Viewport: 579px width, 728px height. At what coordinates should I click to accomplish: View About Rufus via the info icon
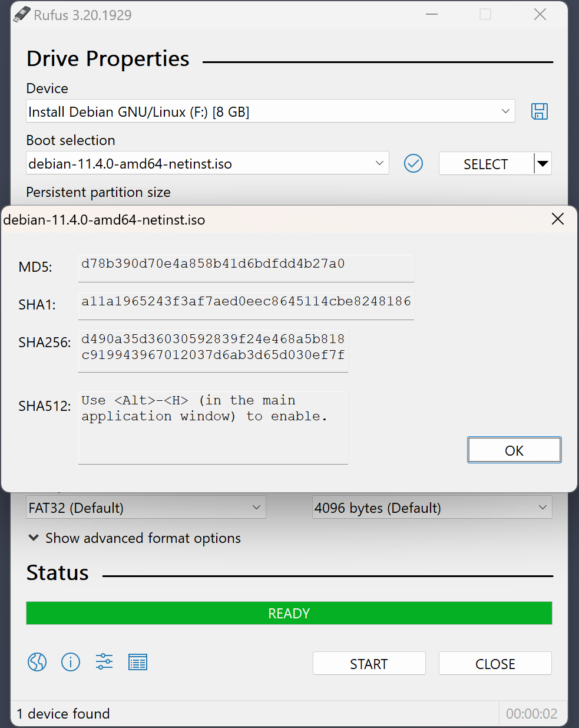pyautogui.click(x=71, y=662)
